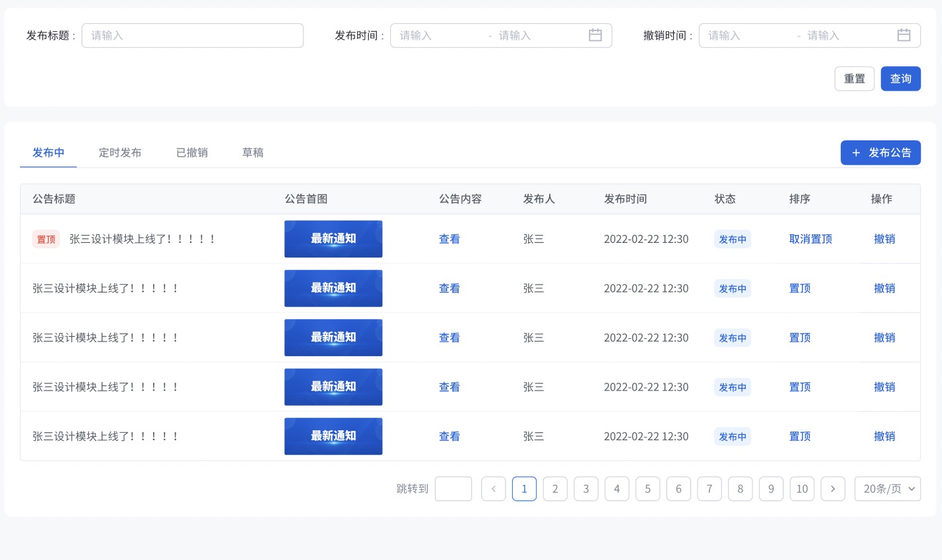Open the 已撤销 tab
The image size is (942, 560).
click(192, 153)
